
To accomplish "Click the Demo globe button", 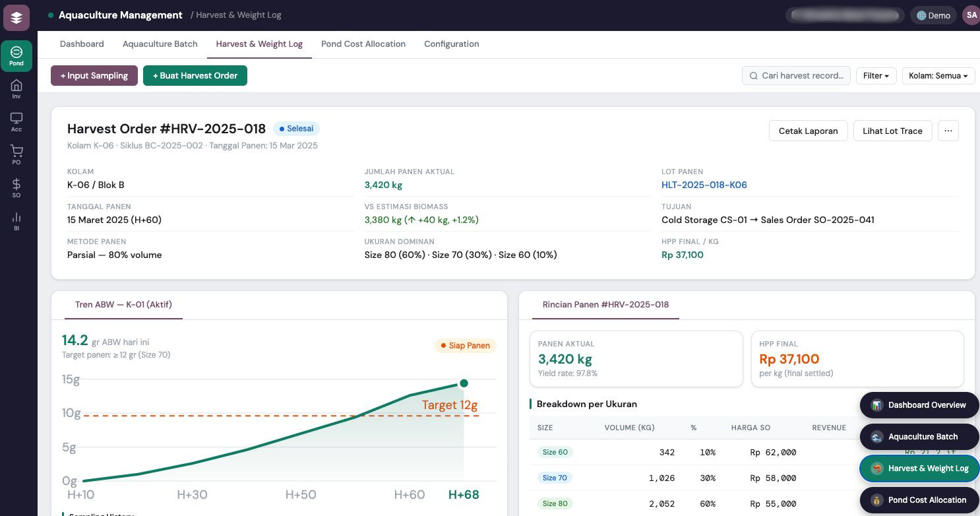I will tap(933, 15).
